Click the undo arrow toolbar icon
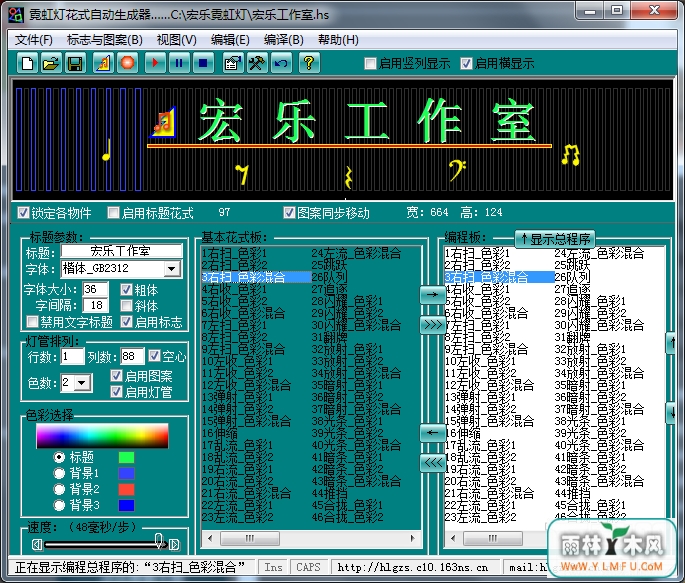685x583 pixels. [x=281, y=63]
